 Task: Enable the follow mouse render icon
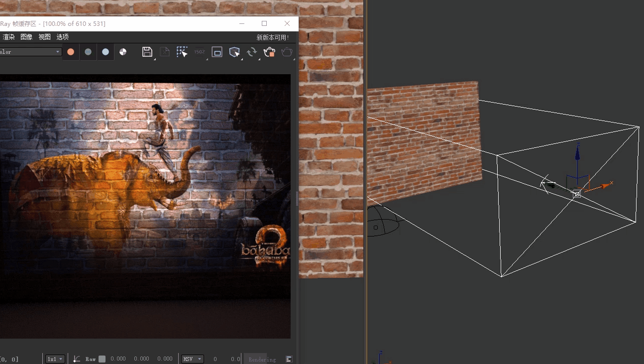[182, 52]
